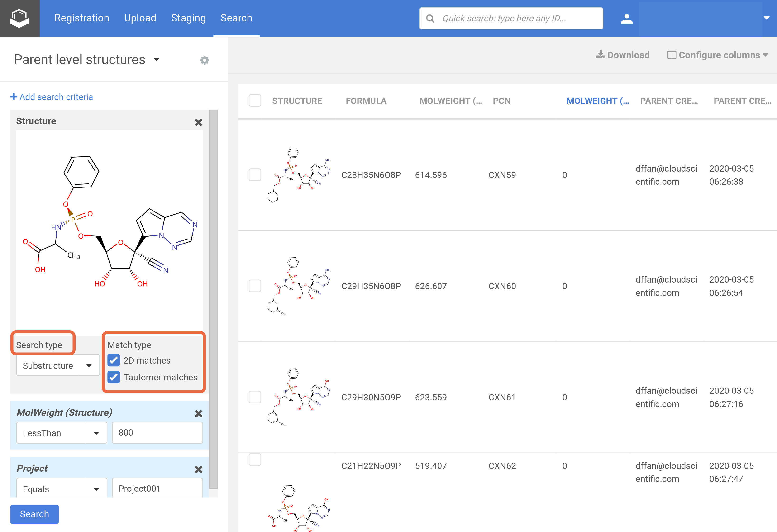Open the settings gear icon

click(204, 60)
